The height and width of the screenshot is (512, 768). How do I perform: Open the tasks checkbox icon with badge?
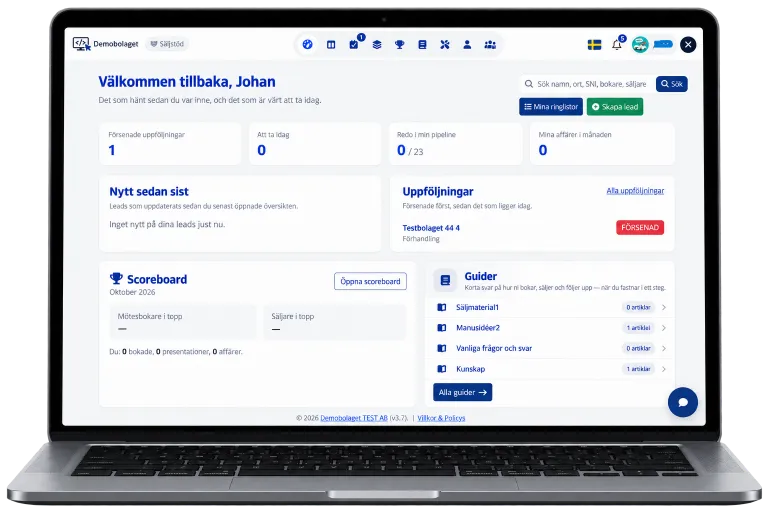point(354,45)
